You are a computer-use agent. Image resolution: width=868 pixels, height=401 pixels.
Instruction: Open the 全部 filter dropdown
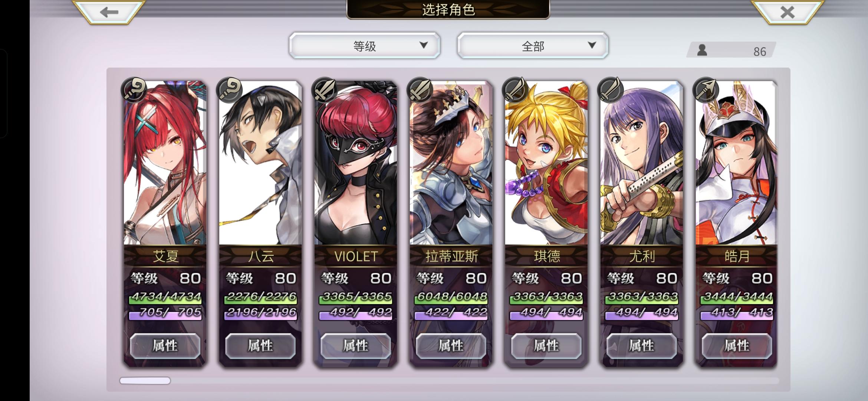pyautogui.click(x=533, y=46)
